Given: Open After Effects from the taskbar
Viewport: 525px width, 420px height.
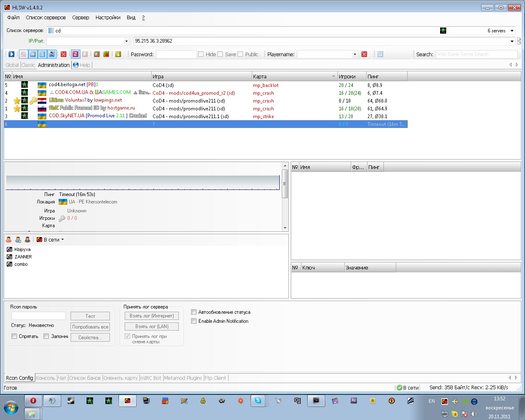Looking at the screenshot, I should 354,401.
